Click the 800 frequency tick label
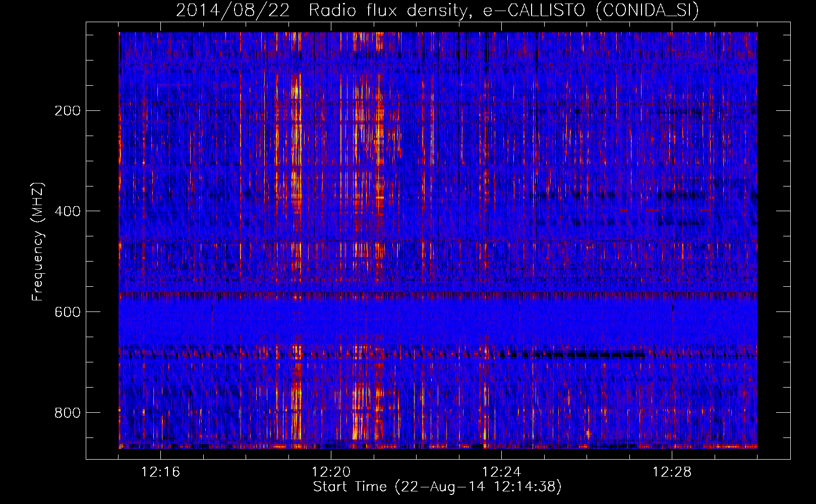 (68, 413)
